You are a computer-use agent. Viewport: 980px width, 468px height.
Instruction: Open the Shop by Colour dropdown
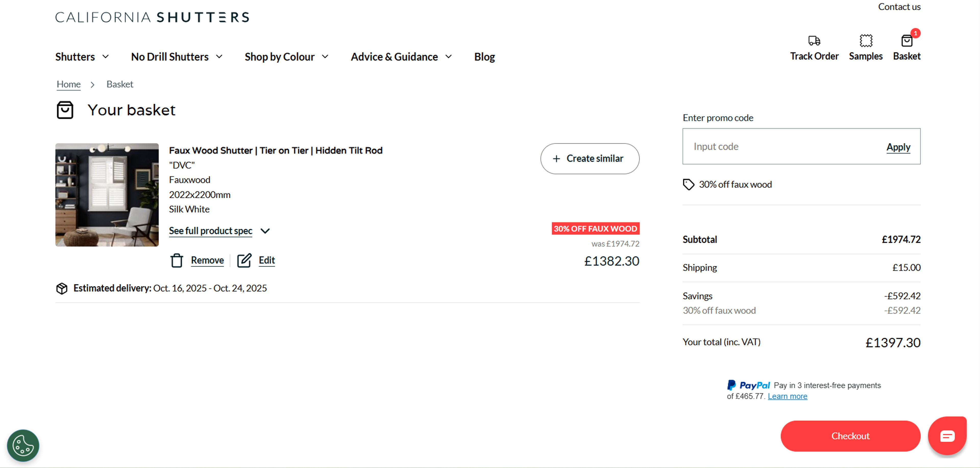pyautogui.click(x=280, y=56)
